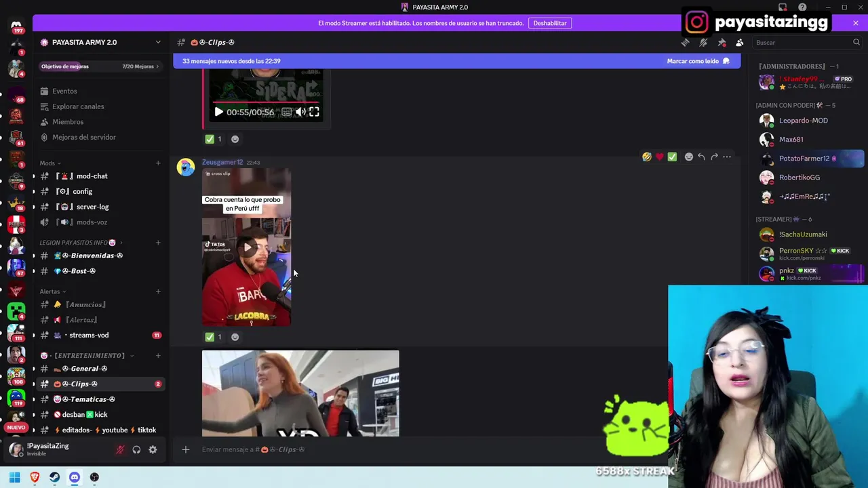Click Deshabilitar streamer mode button
This screenshot has height=488, width=868.
(550, 23)
